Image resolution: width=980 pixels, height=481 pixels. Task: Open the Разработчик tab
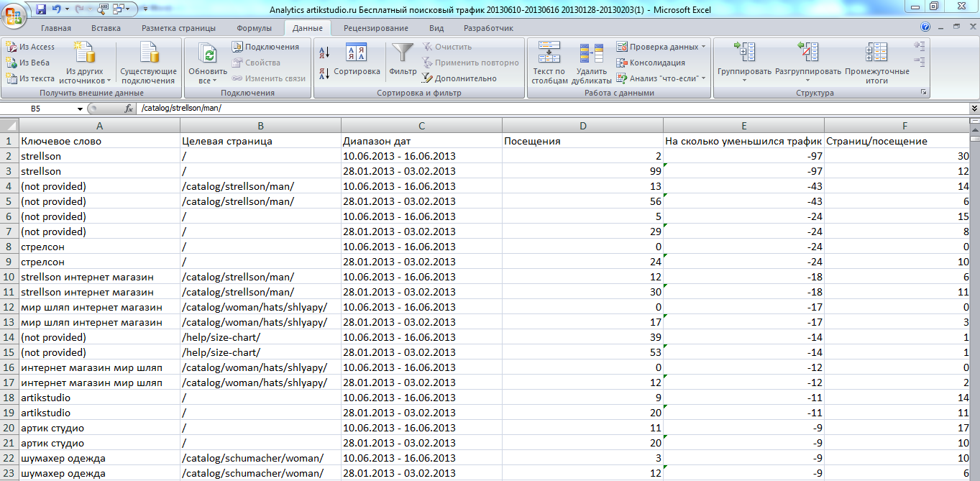(488, 28)
